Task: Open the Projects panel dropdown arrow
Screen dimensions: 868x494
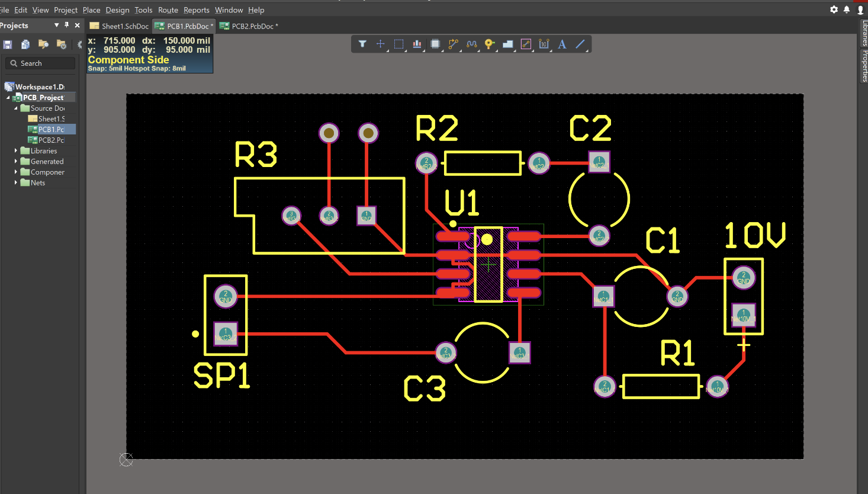Action: click(x=57, y=25)
